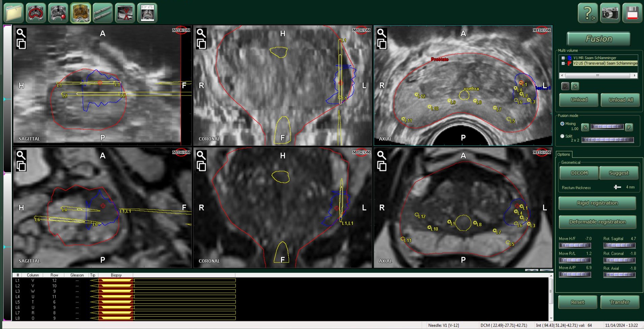The height and width of the screenshot is (329, 644).
Task: Click right arrow of volume list scrollbar
Action: (x=635, y=76)
